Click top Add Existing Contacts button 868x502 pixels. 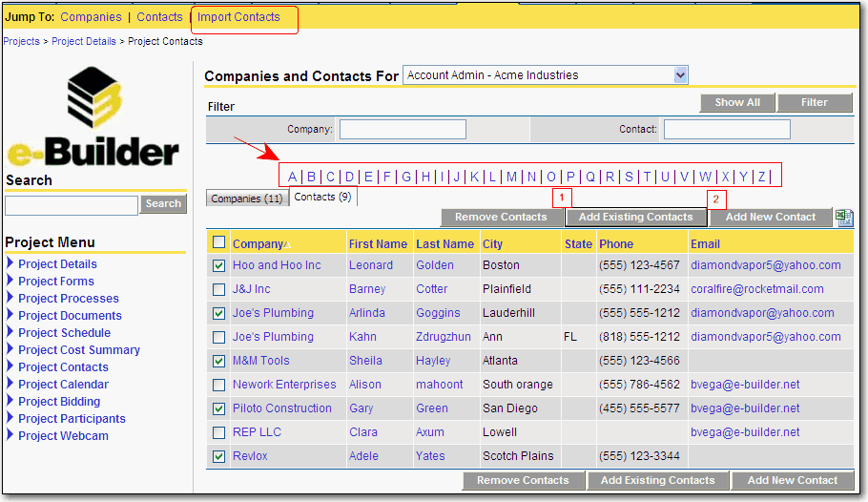coord(635,218)
